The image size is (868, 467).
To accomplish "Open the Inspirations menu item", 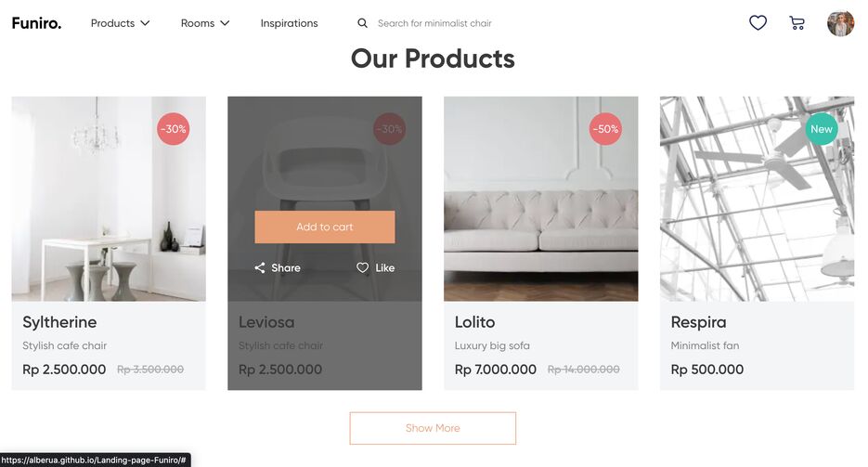I will [x=289, y=23].
